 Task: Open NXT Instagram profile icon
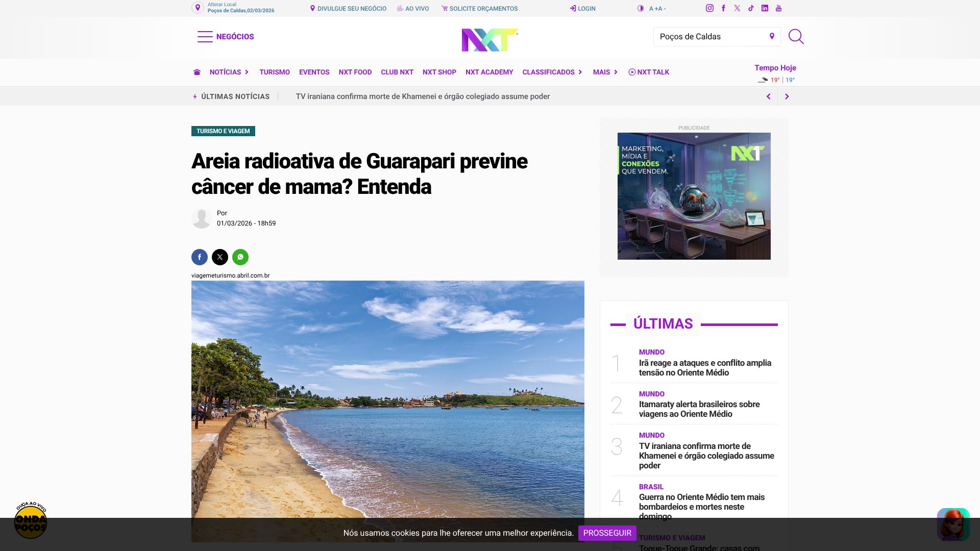709,8
